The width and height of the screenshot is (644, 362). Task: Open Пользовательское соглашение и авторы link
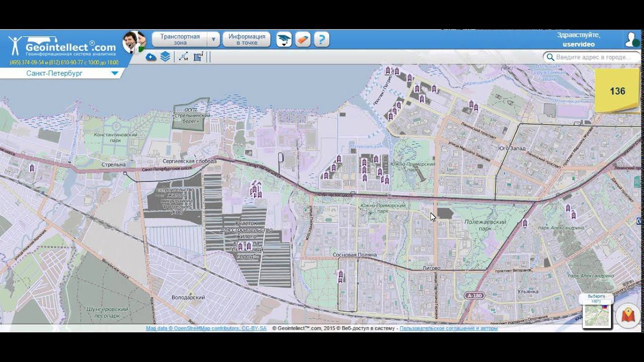[449, 328]
